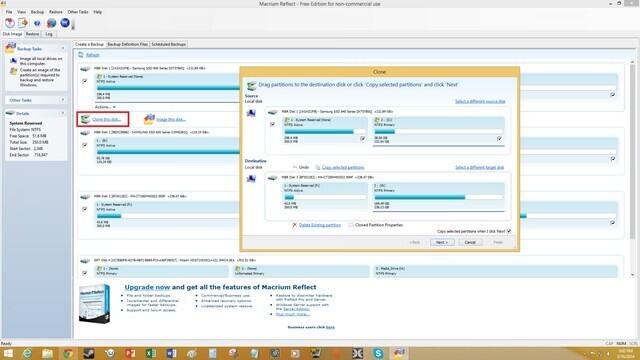This screenshot has height=360, width=640.
Task: Open the Other Tasks menu
Action: 78,12
